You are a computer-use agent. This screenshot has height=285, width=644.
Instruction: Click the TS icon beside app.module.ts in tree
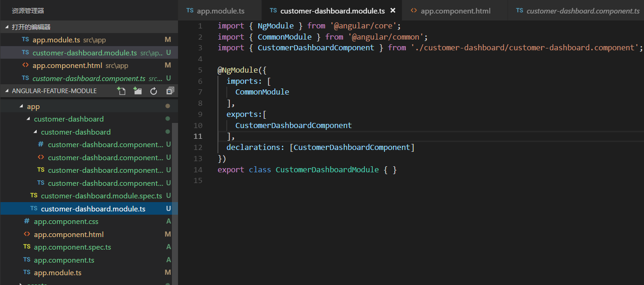point(27,272)
